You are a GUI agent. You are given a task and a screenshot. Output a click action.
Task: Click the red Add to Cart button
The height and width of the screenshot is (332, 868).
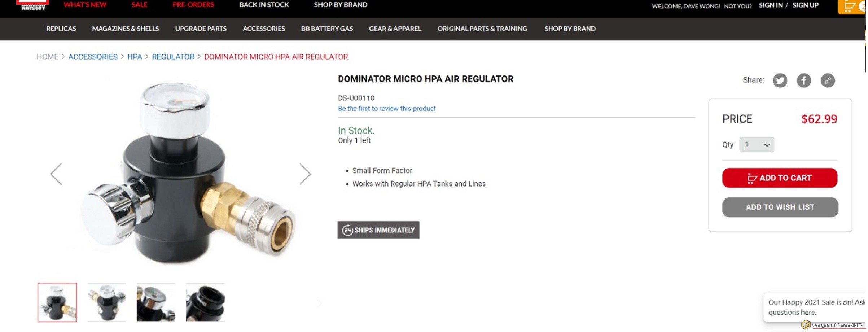779,178
